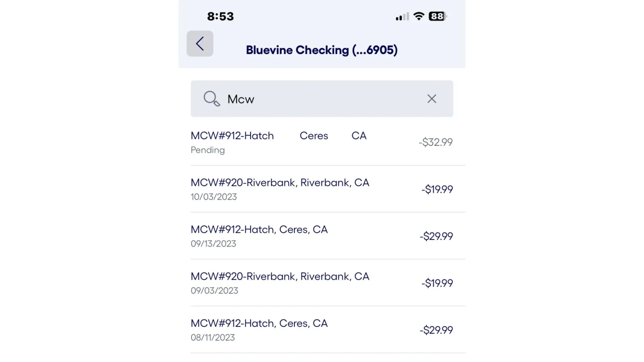Tap the pending -$32.99 amount

pos(435,142)
